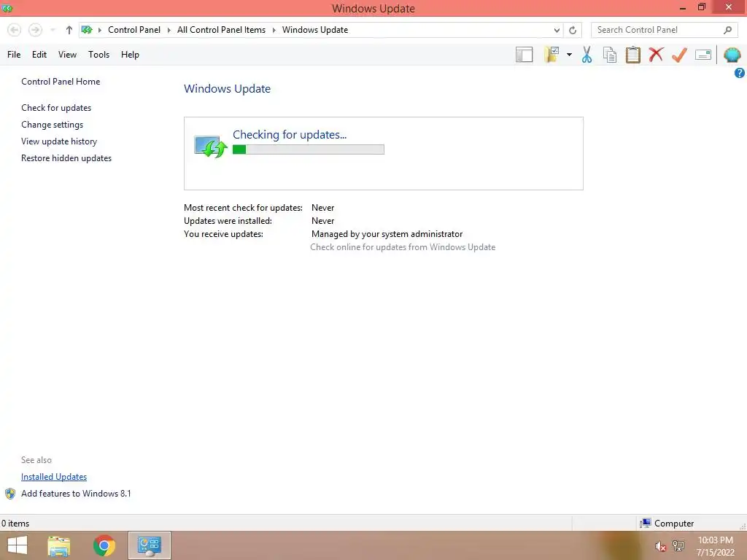Open File Explorer from taskbar
The image size is (747, 560).
pyautogui.click(x=59, y=545)
